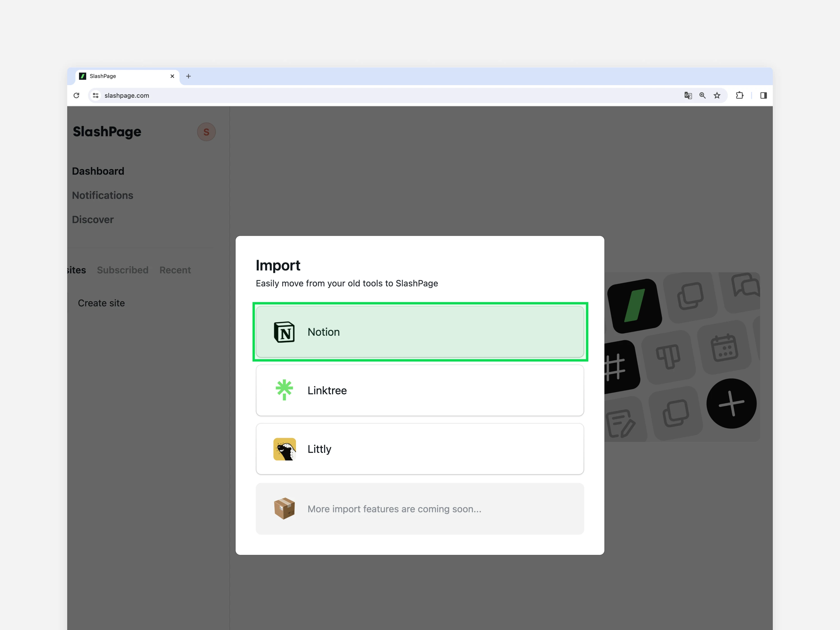Go to Notifications in sidebar
Image resolution: width=840 pixels, height=630 pixels.
(102, 195)
